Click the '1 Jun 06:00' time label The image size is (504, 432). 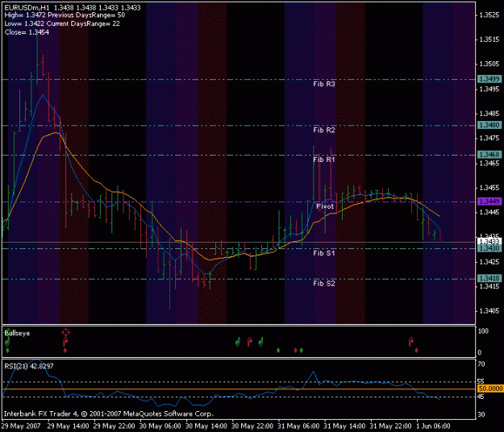click(433, 426)
